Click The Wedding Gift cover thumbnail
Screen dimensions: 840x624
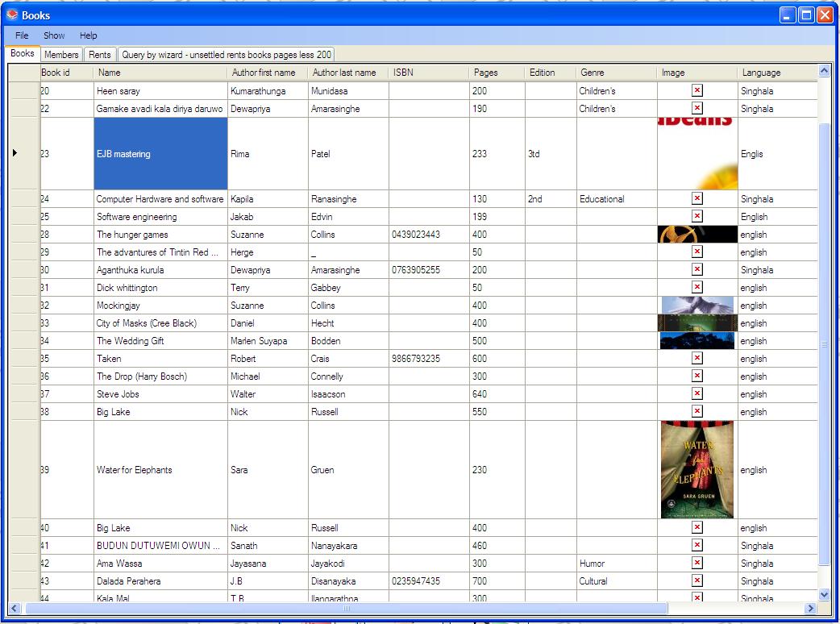[x=697, y=341]
